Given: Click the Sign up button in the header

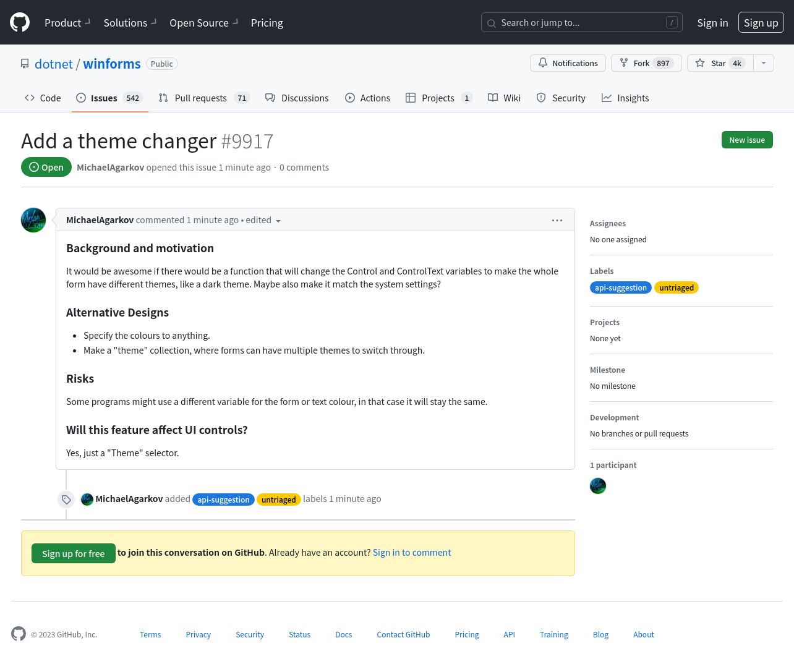Looking at the screenshot, I should pyautogui.click(x=761, y=23).
